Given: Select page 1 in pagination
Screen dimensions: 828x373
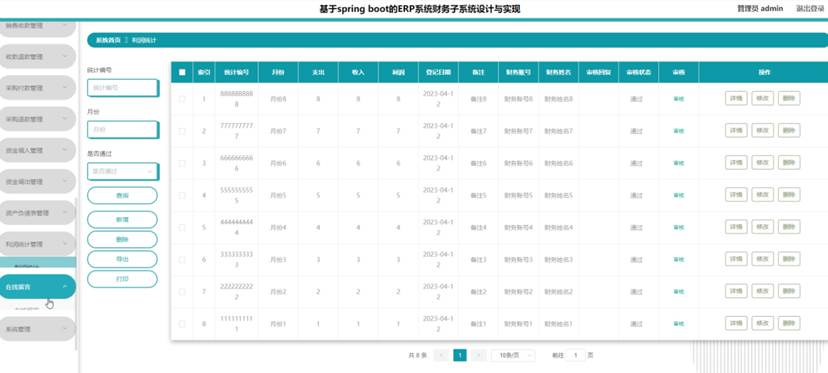Looking at the screenshot, I should pyautogui.click(x=460, y=356).
